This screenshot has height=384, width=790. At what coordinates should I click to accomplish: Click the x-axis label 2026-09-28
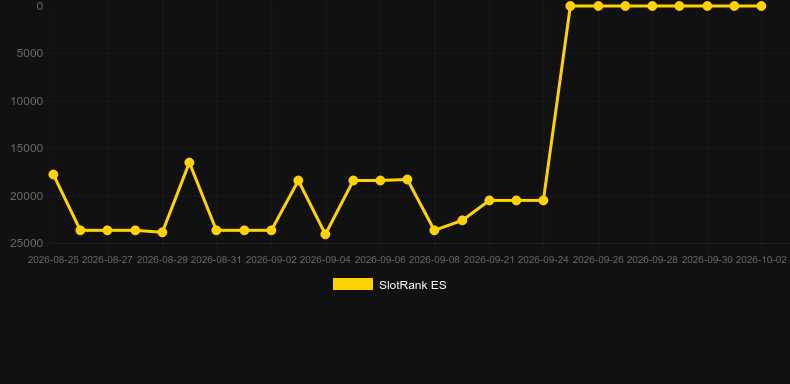coord(652,260)
